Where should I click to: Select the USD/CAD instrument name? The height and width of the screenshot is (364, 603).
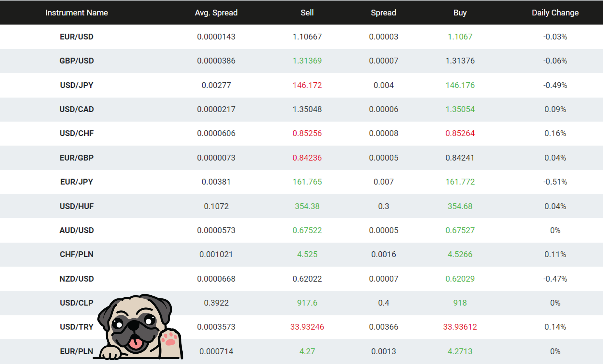[77, 109]
